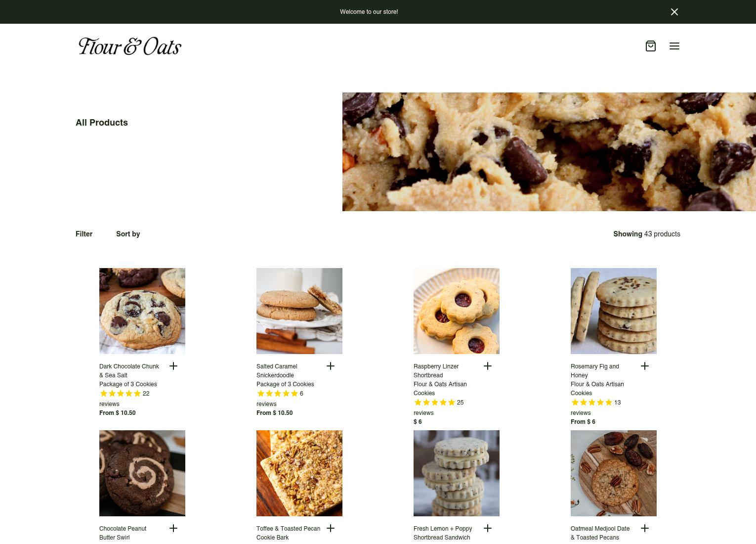The width and height of the screenshot is (756, 544).
Task: Open the Sort by dropdown
Action: [128, 234]
